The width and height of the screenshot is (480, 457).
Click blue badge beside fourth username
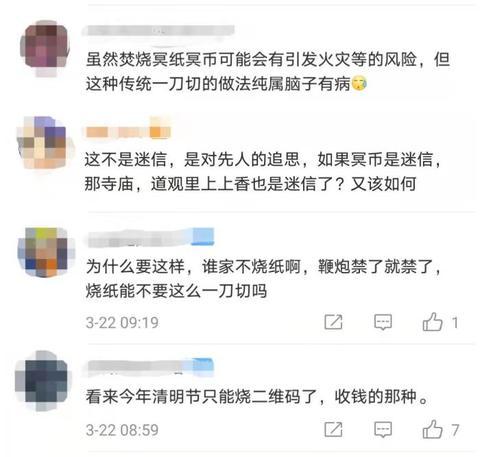click(x=203, y=366)
